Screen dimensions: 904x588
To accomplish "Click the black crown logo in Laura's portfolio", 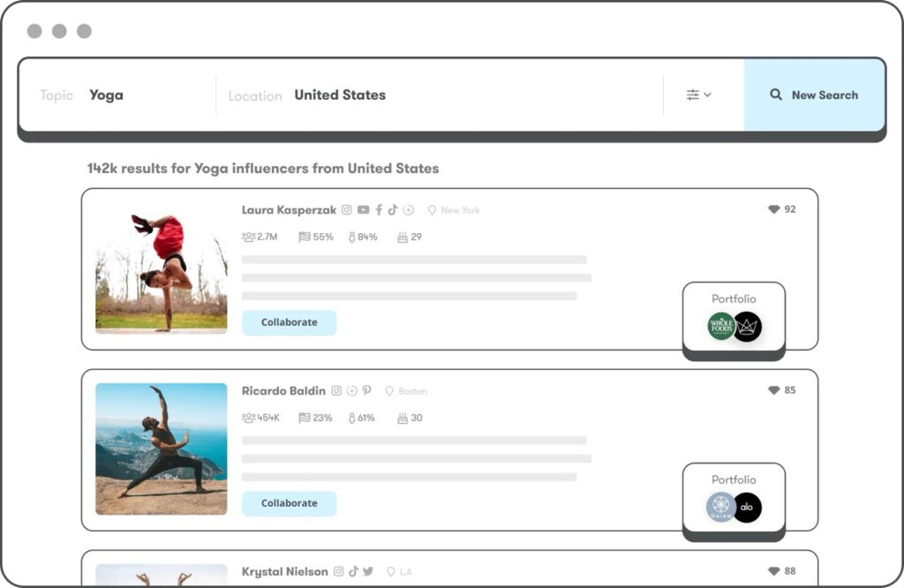I will tap(749, 327).
